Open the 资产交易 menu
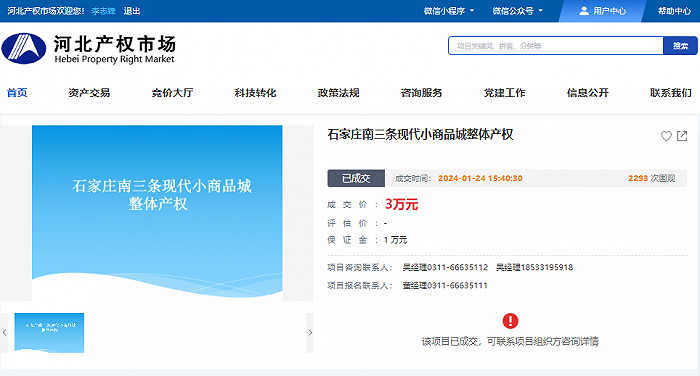 [89, 92]
